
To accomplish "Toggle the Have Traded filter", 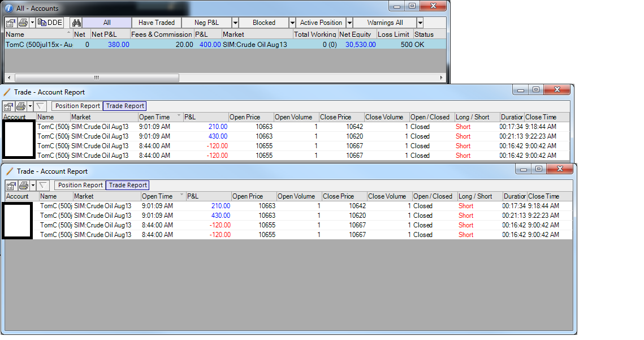I will (157, 23).
